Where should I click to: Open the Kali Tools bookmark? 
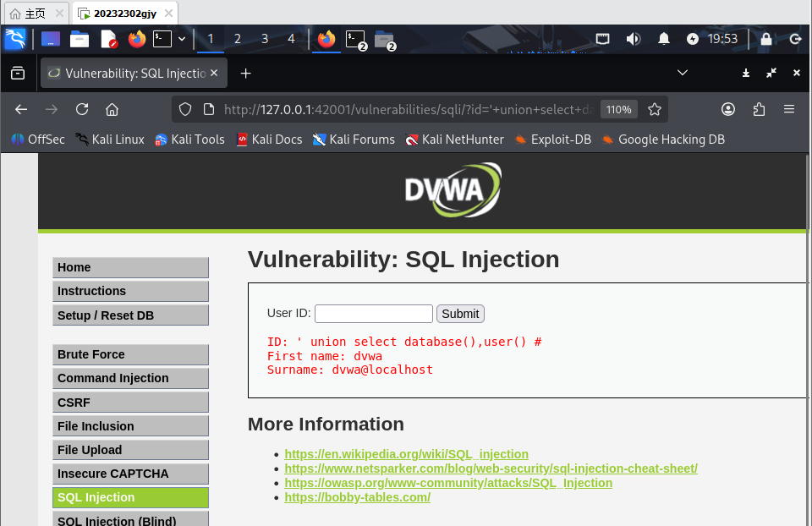[189, 140]
